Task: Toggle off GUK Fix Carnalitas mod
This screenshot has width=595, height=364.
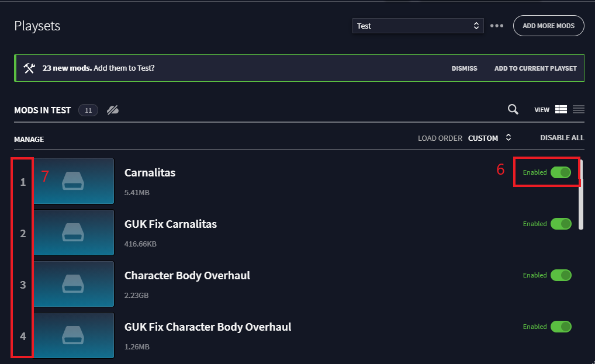Action: click(x=561, y=224)
